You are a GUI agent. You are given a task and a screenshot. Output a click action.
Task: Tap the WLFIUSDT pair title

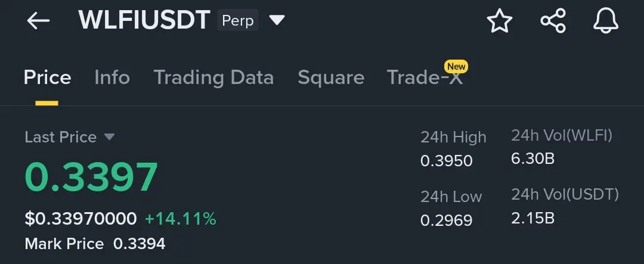[144, 20]
